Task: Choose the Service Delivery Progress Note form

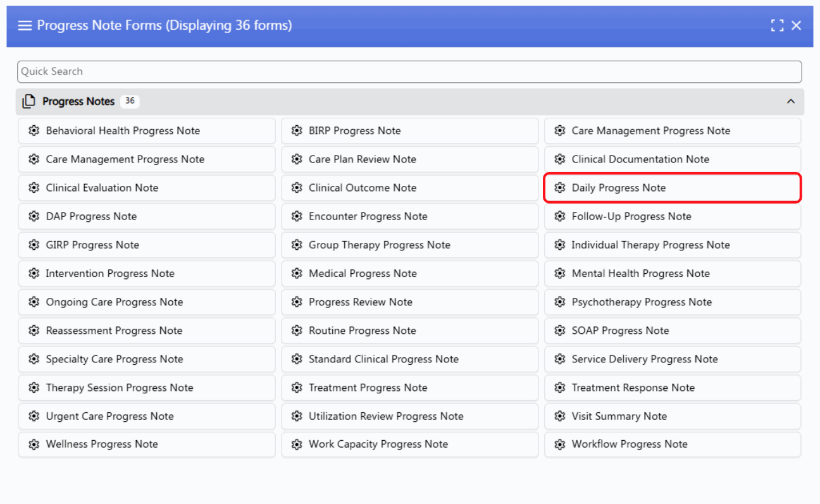Action: tap(673, 359)
